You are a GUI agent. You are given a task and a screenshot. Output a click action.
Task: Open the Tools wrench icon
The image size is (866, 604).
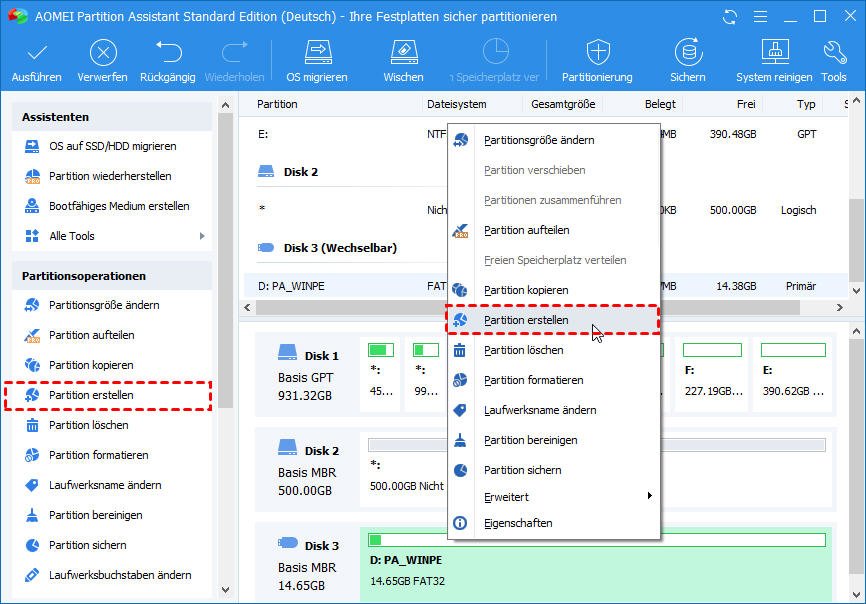coord(834,52)
